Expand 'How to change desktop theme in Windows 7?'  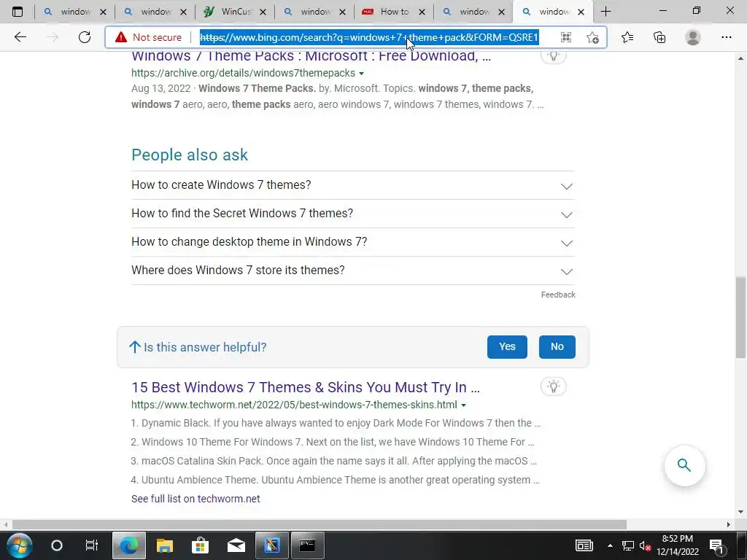352,242
